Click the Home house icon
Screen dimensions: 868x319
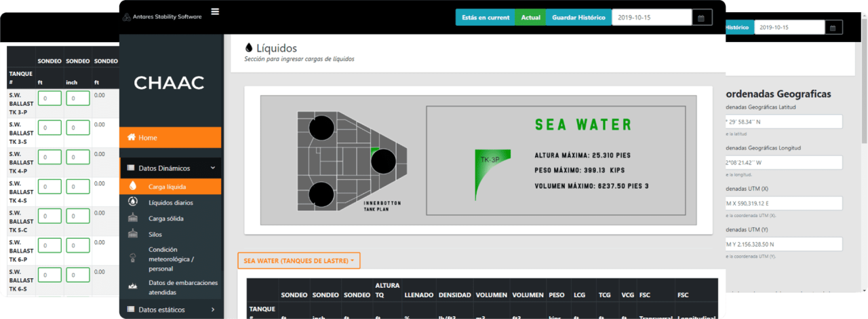[x=132, y=137]
